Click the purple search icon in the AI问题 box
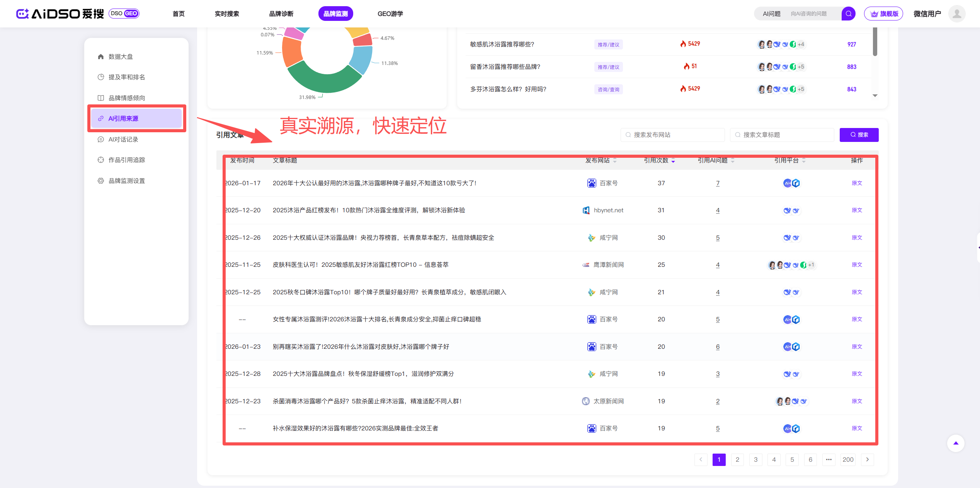This screenshot has height=488, width=980. [x=848, y=14]
